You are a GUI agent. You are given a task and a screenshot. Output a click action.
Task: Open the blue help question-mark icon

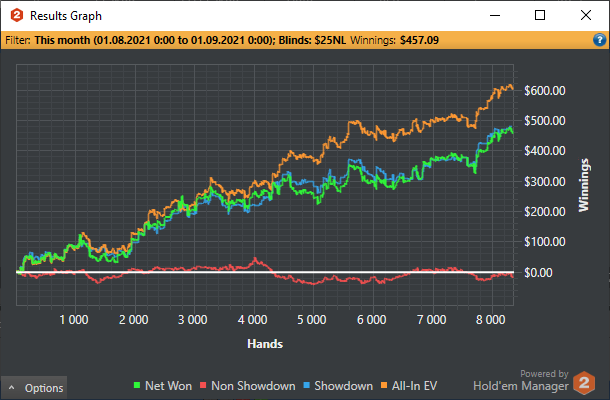click(599, 40)
